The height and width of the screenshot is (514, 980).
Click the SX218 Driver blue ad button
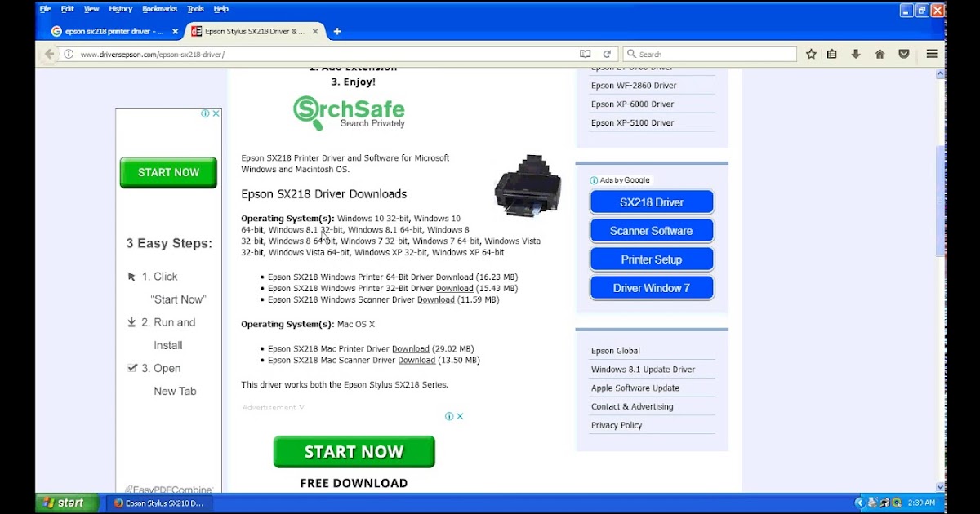tap(652, 202)
